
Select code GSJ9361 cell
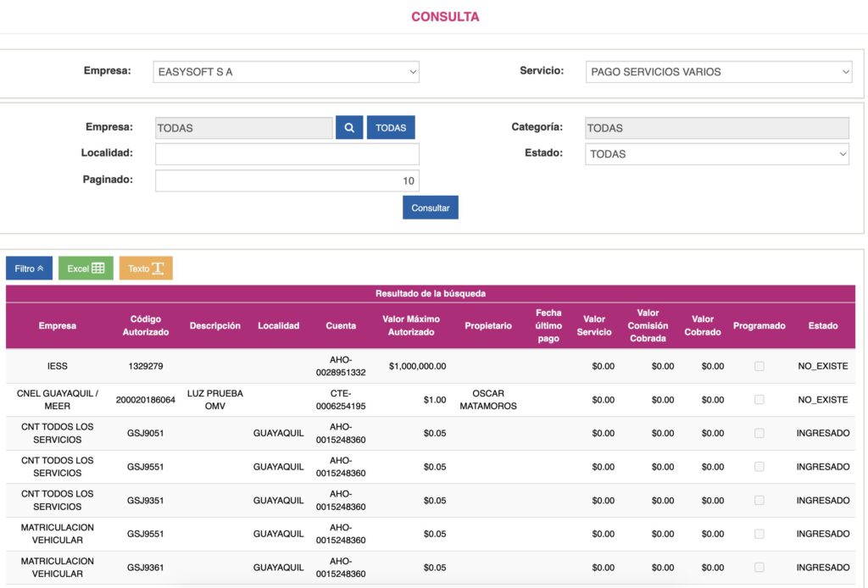pyautogui.click(x=146, y=568)
